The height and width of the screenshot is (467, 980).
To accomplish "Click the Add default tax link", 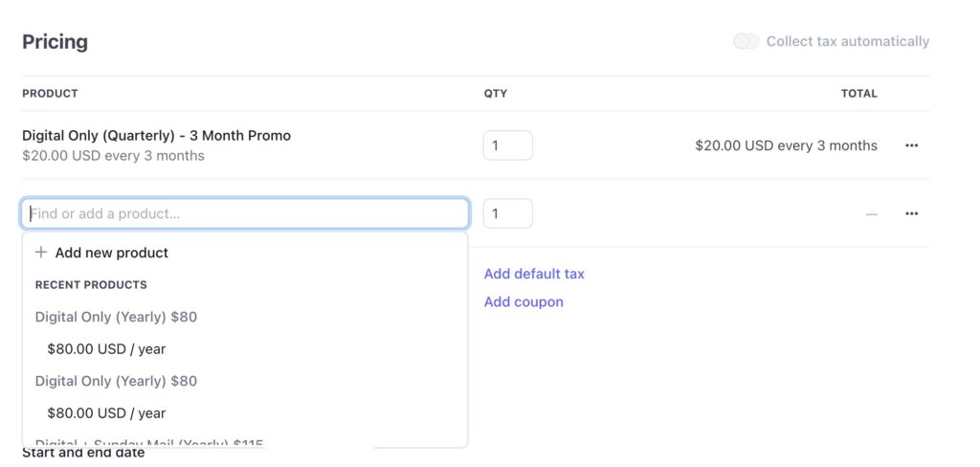I will tap(534, 274).
